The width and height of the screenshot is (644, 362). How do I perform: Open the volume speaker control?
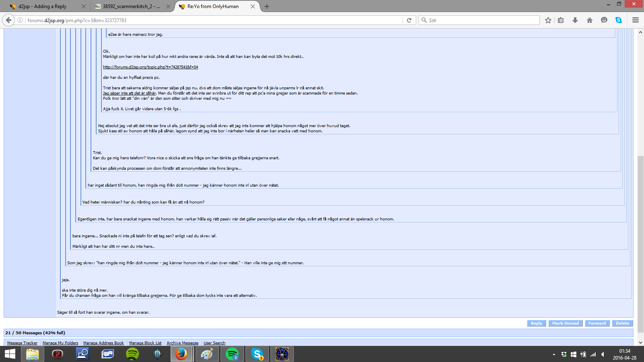tap(603, 354)
